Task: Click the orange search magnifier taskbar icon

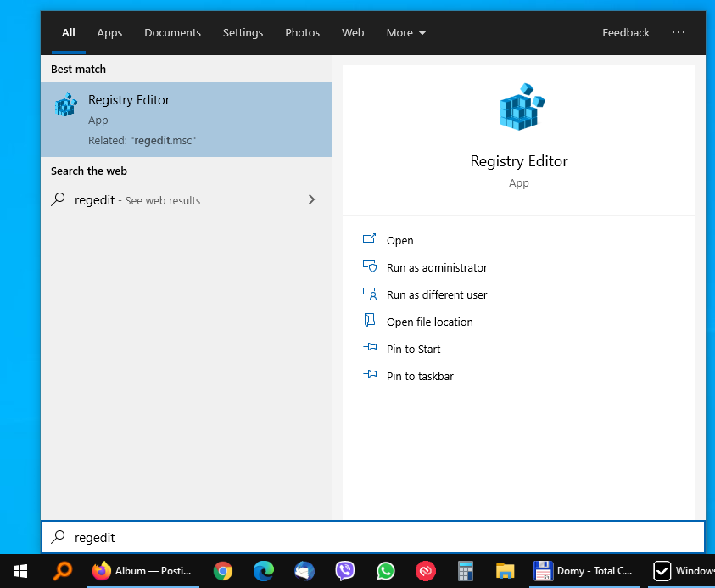Action: click(x=63, y=571)
